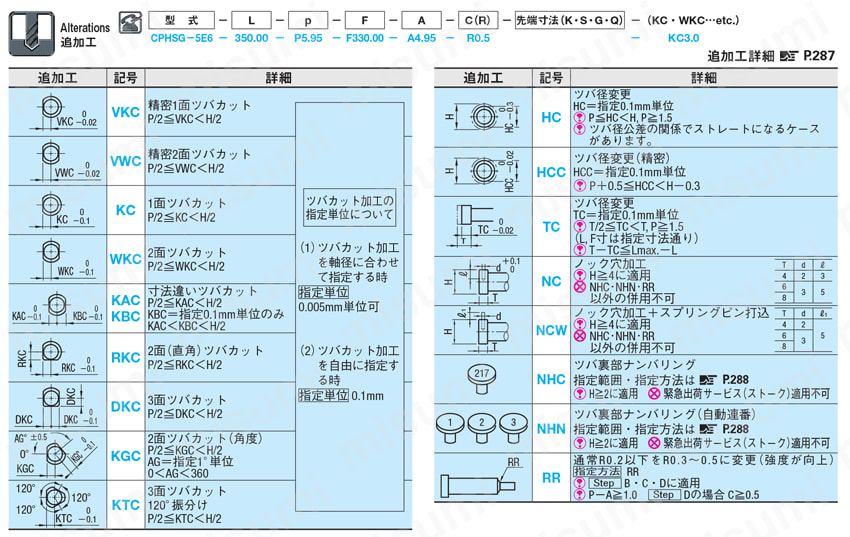Click the book icon beside P.287
This screenshot has height=537, width=850.
coord(789,56)
